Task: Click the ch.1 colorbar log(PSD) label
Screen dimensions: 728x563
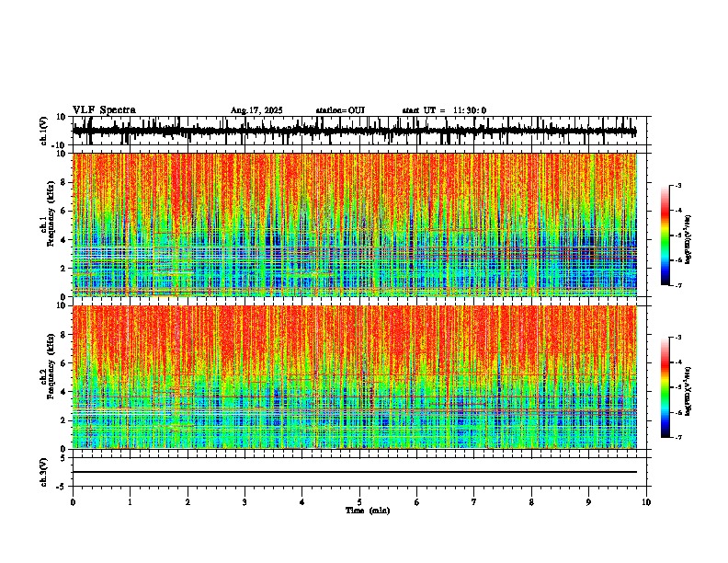Action: pyautogui.click(x=688, y=239)
